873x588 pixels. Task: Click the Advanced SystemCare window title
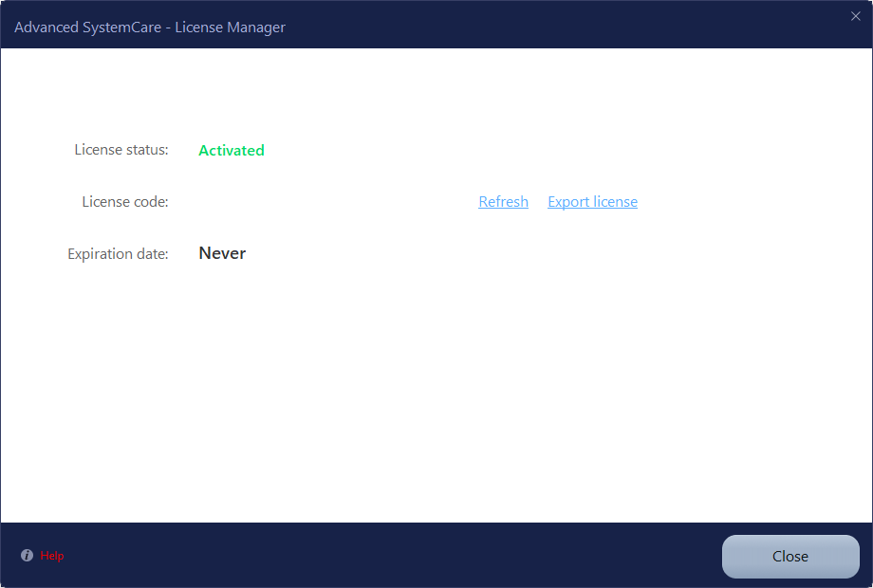point(150,28)
